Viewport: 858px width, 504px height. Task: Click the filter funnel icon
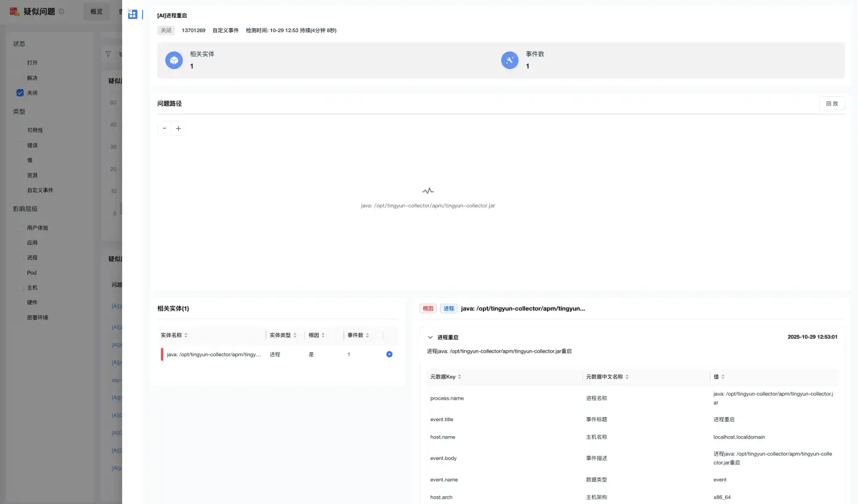point(108,54)
